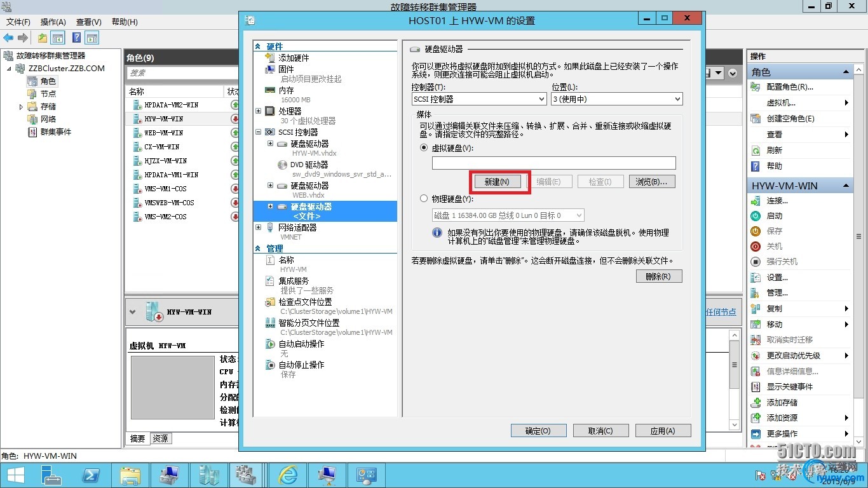Image resolution: width=868 pixels, height=488 pixels.
Task: Click the 删除(R) button
Action: pyautogui.click(x=658, y=276)
